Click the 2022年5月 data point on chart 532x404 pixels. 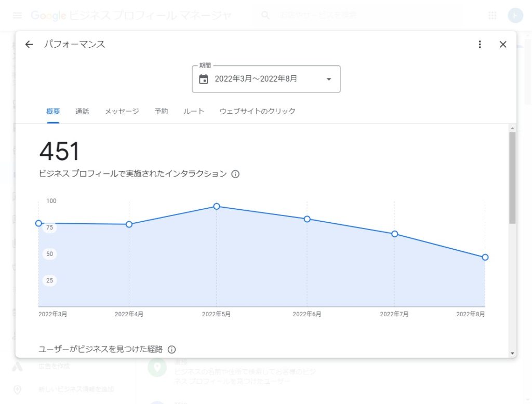coord(217,207)
